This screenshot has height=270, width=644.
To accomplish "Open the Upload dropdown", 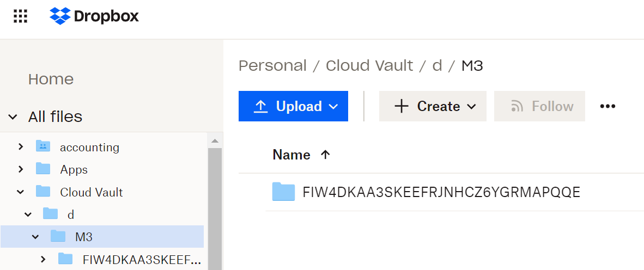I will coord(293,106).
